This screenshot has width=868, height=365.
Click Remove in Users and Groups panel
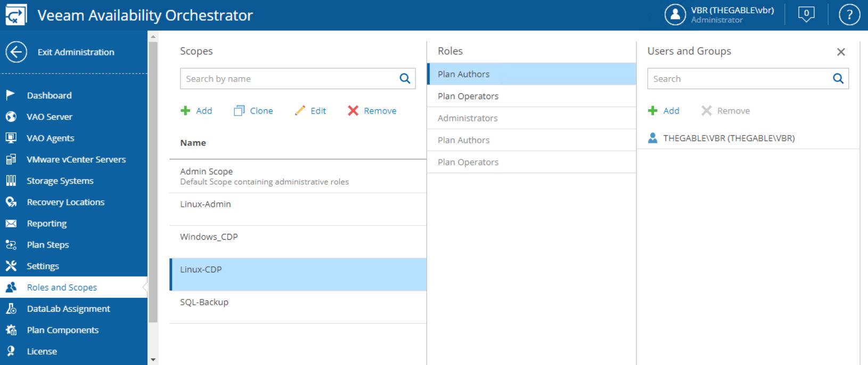pyautogui.click(x=725, y=111)
